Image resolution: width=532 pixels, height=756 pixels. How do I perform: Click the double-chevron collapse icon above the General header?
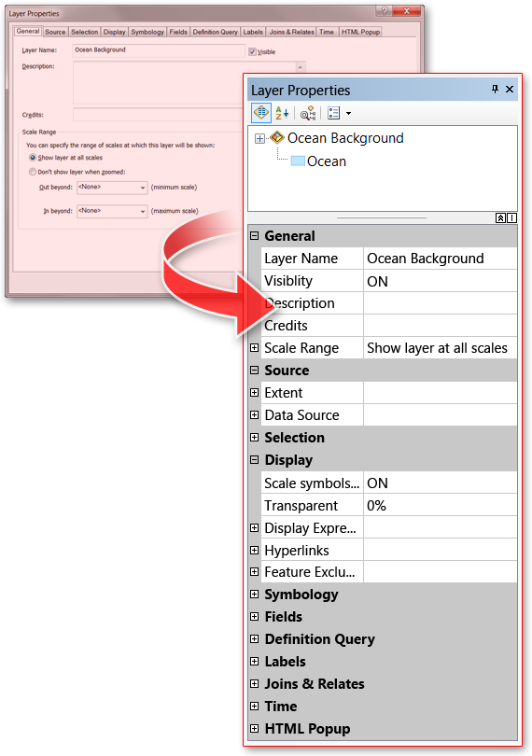500,217
